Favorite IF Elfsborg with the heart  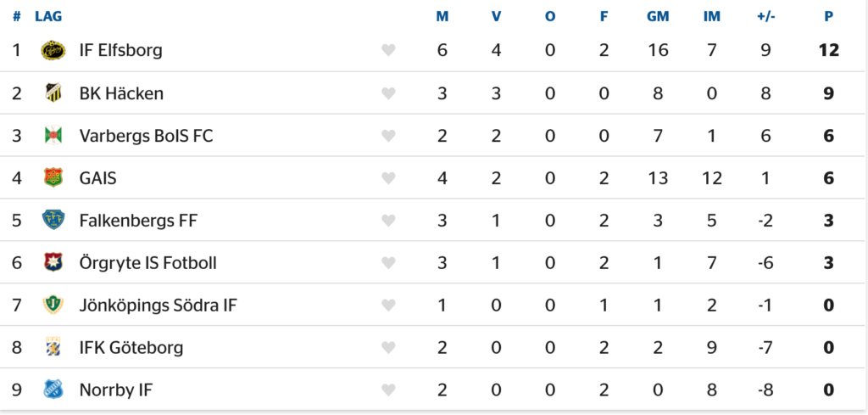pyautogui.click(x=388, y=51)
